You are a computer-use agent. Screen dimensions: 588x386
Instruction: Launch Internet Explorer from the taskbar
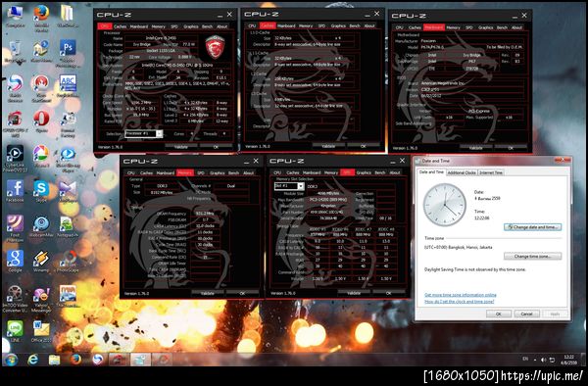click(33, 361)
